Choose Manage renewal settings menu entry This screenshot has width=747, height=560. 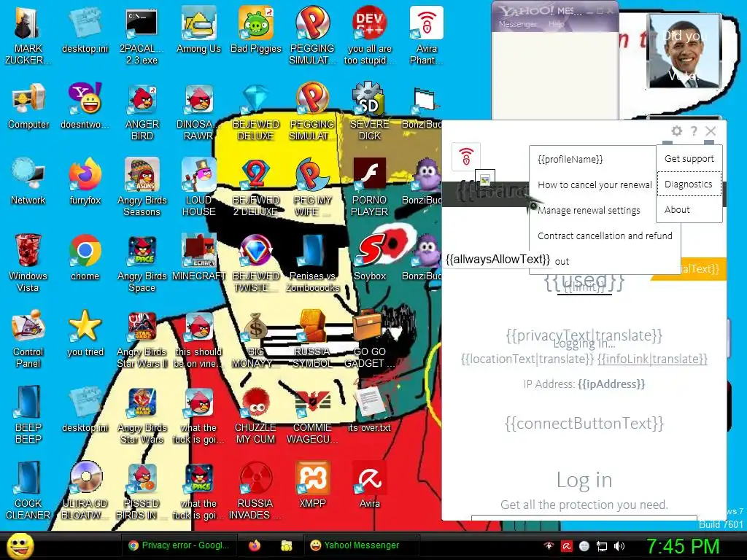click(589, 211)
